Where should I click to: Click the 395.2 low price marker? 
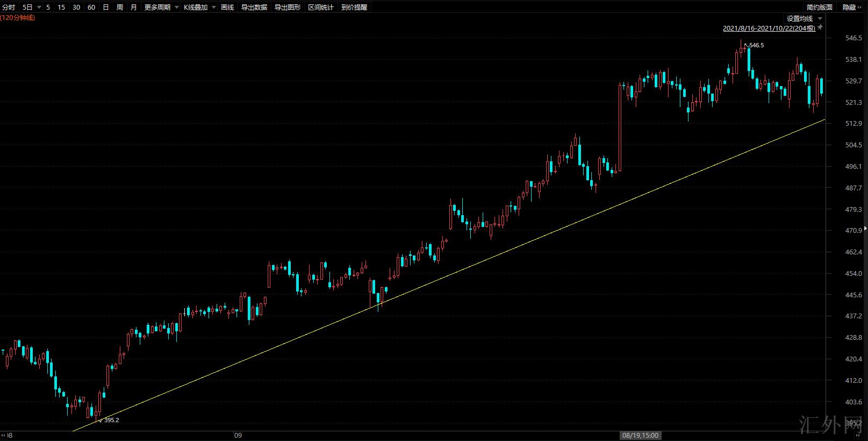(111, 420)
